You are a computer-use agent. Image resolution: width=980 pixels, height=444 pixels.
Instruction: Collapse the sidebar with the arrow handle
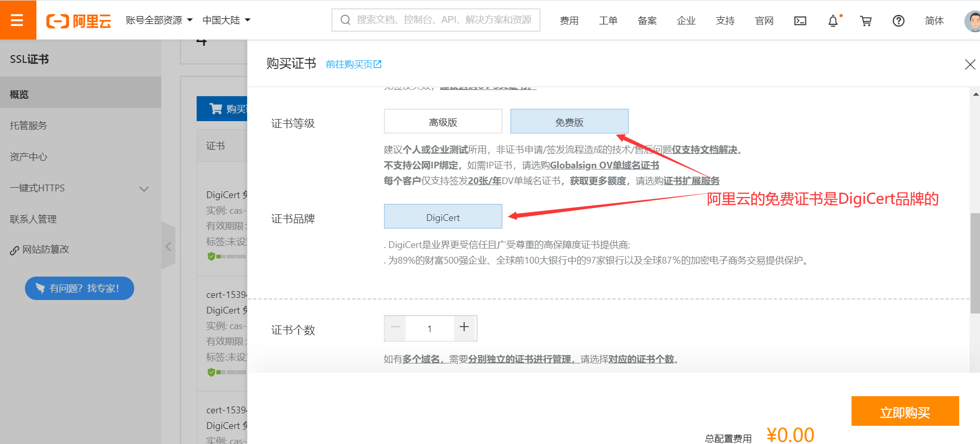tap(168, 246)
